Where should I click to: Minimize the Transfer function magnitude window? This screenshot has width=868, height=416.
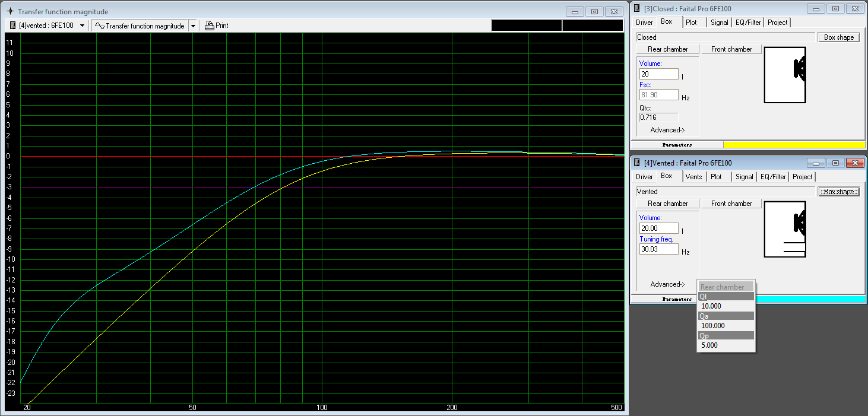pyautogui.click(x=575, y=11)
